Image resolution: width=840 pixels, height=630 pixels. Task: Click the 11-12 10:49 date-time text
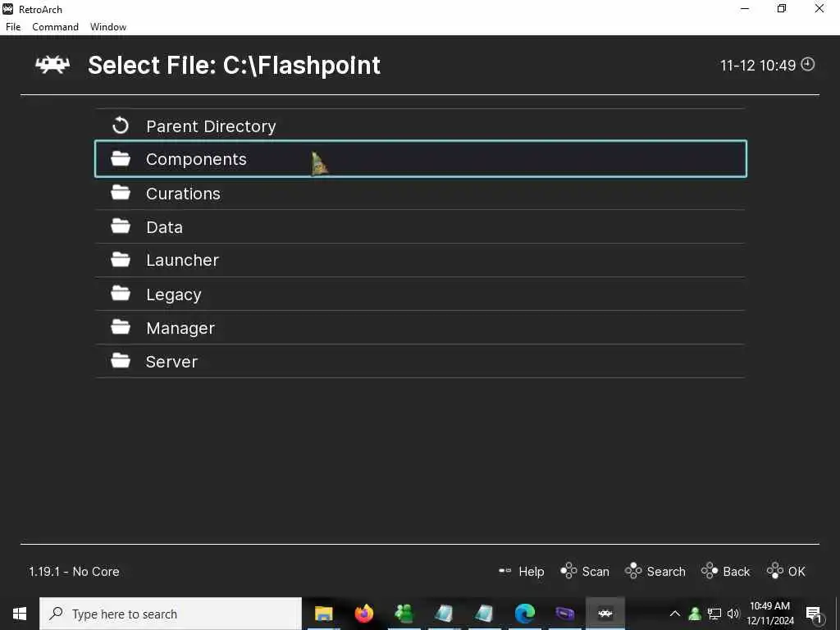click(x=757, y=66)
